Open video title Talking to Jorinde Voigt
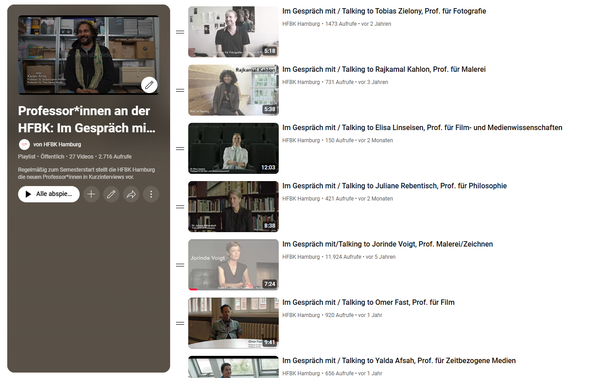Image resolution: width=600 pixels, height=378 pixels. [388, 244]
